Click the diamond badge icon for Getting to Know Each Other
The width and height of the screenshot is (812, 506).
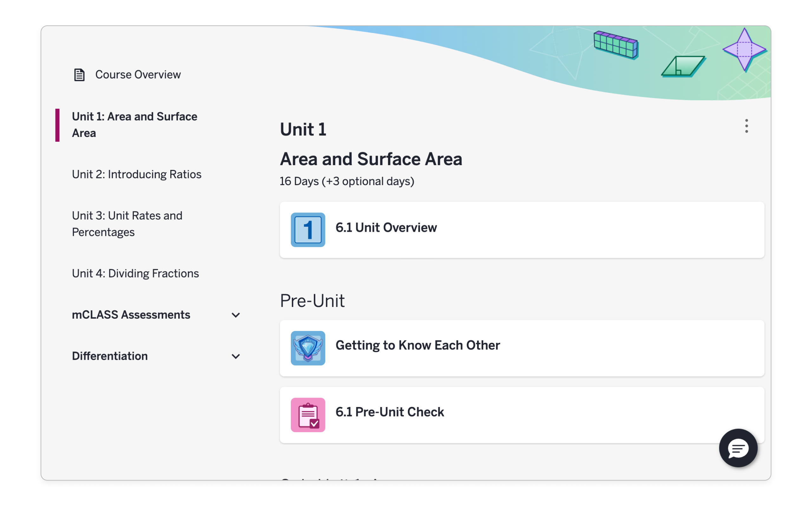[x=308, y=348]
